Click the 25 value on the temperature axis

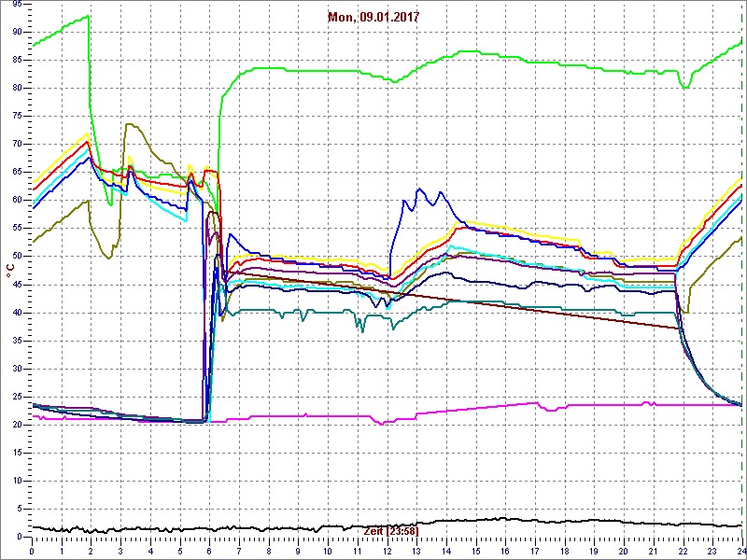pyautogui.click(x=17, y=396)
